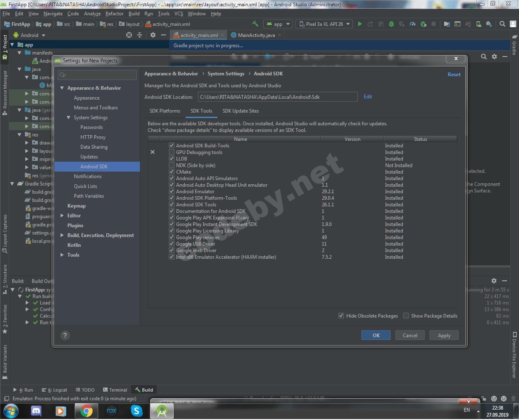Click the settings search field
Screen dimensions: 519x420
point(97,75)
